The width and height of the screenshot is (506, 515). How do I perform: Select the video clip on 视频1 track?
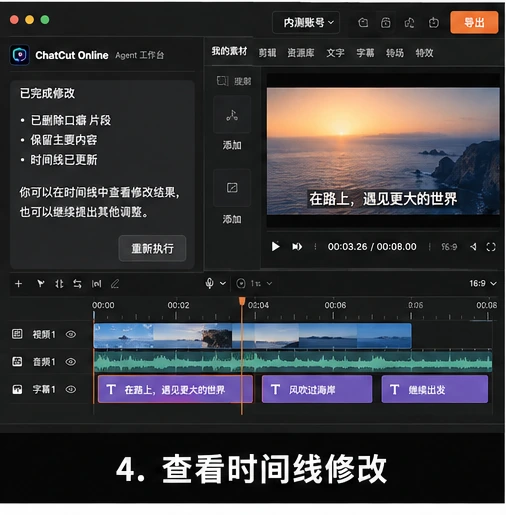tap(253, 336)
